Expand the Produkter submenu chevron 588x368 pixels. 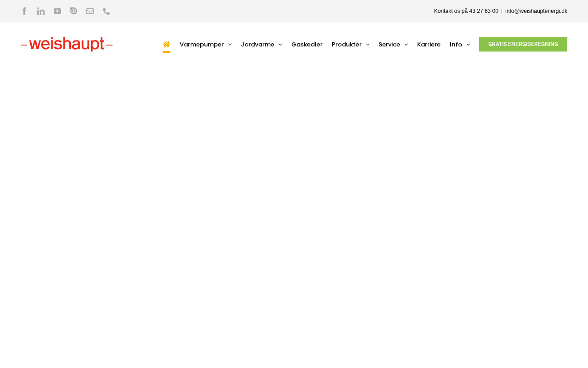coord(367,45)
